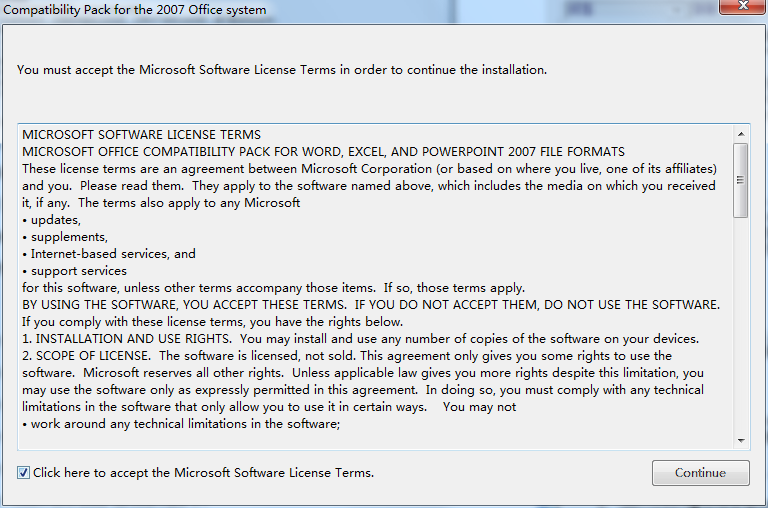The width and height of the screenshot is (768, 508).
Task: Click the "Click here to accept" label text
Action: coord(203,473)
